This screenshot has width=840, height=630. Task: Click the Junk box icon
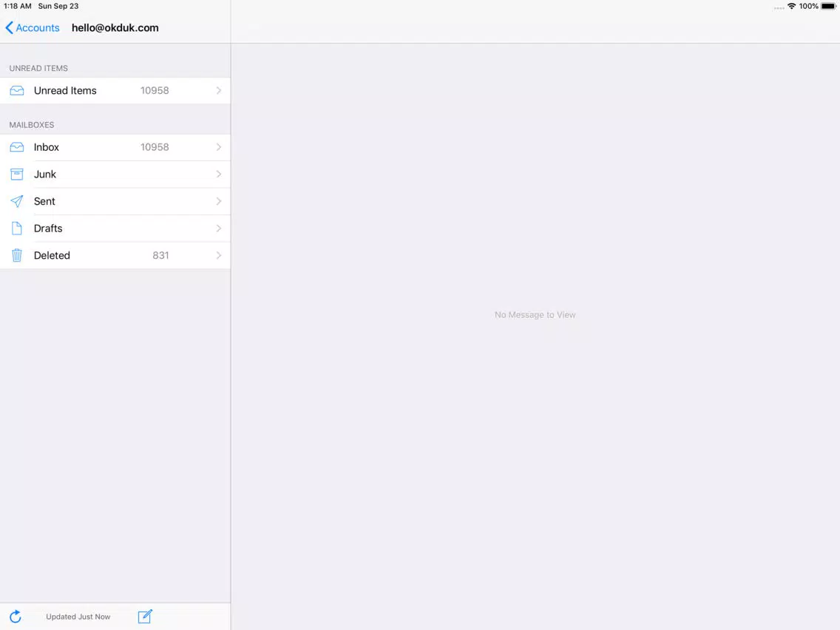coord(16,174)
